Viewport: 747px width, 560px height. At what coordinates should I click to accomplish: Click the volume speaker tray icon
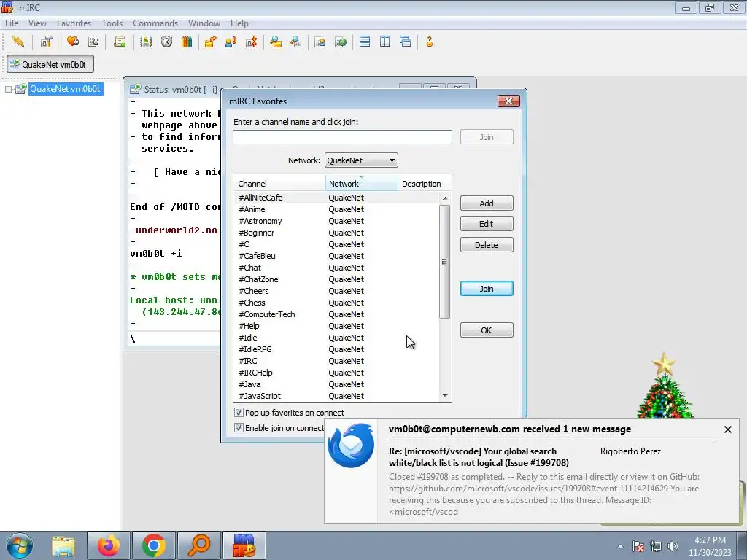pyautogui.click(x=673, y=546)
